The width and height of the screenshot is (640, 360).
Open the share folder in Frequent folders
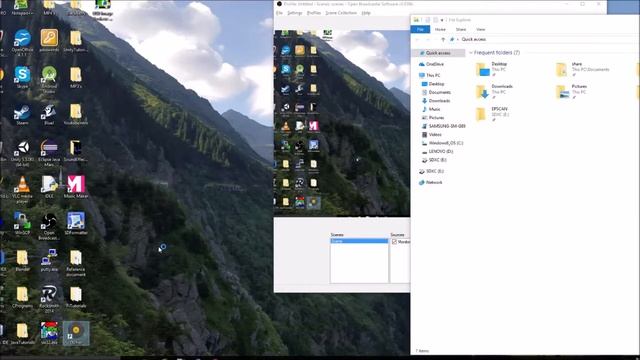[584, 69]
